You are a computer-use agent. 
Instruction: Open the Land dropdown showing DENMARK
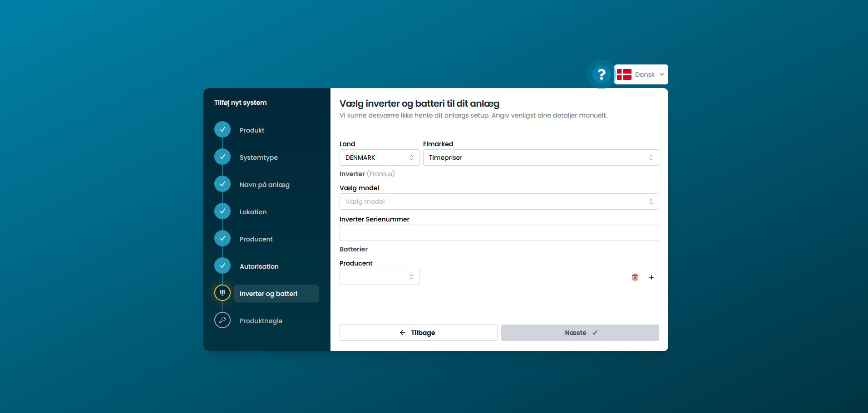379,157
